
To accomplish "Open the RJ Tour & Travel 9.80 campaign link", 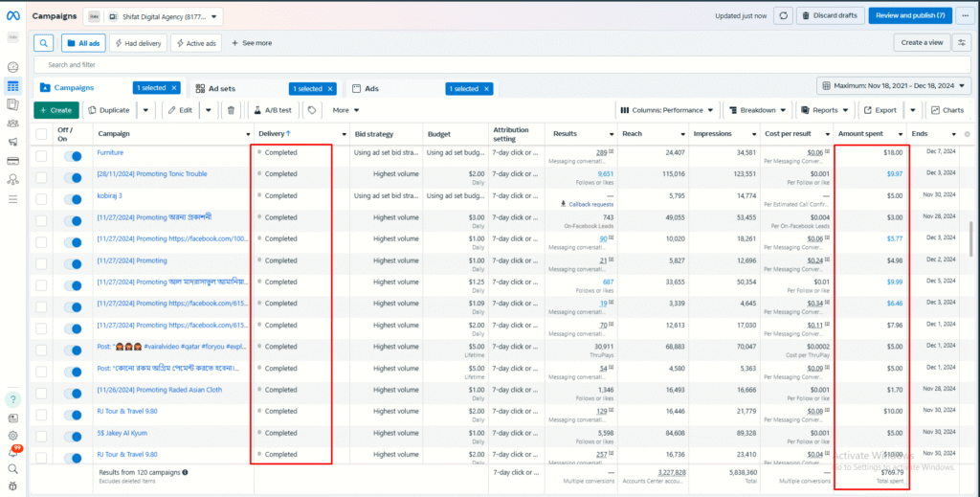I will click(x=126, y=412).
